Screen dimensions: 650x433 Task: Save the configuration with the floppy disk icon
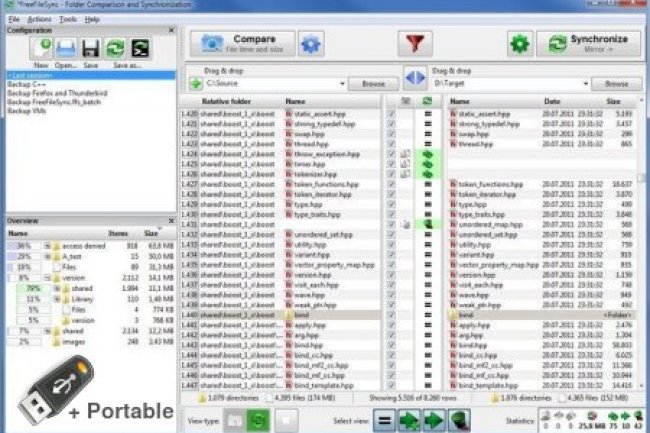coord(90,49)
